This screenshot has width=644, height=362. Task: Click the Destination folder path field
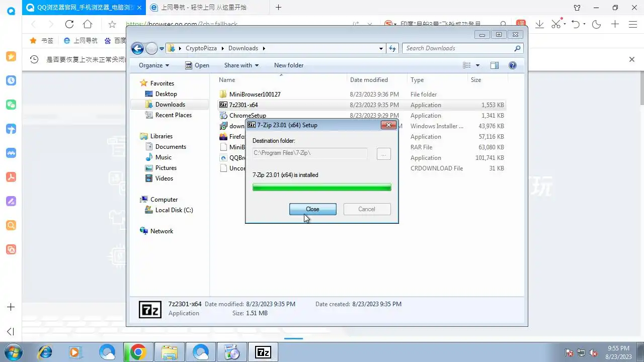coord(309,153)
